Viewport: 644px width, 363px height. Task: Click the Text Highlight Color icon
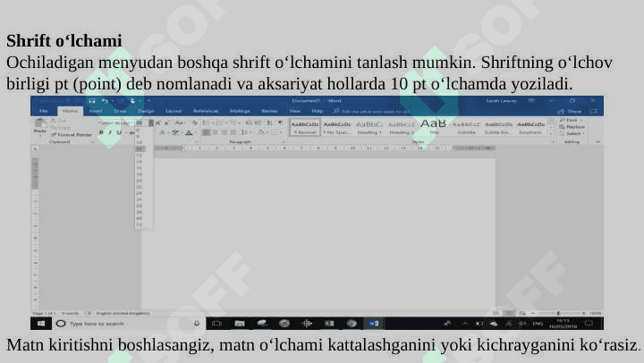click(x=175, y=132)
